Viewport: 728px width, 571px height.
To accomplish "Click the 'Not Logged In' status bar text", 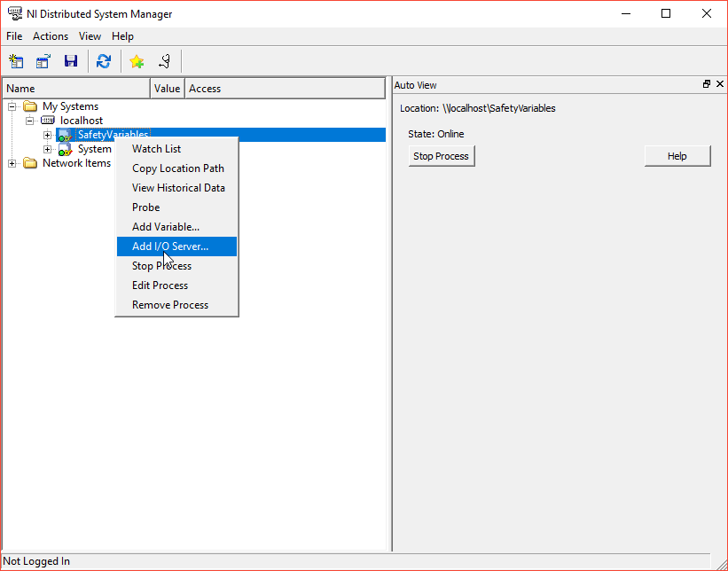I will click(36, 561).
